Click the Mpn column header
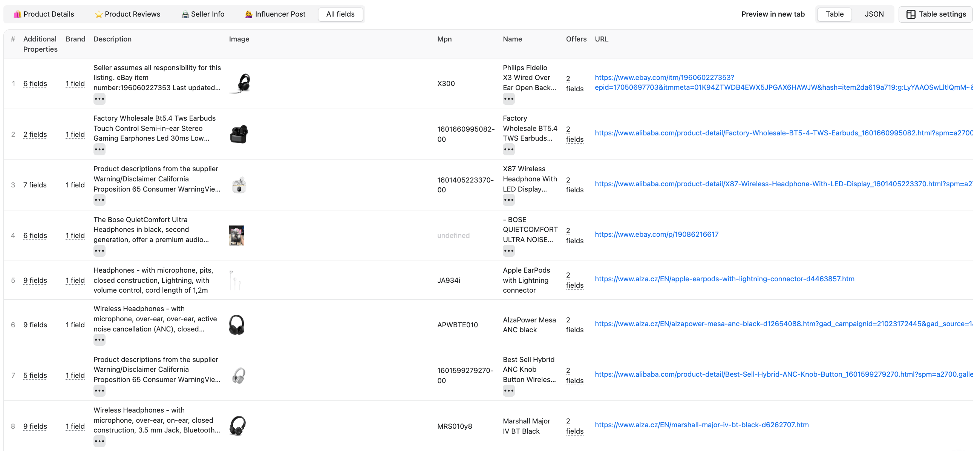The image size is (980, 451). (x=444, y=39)
